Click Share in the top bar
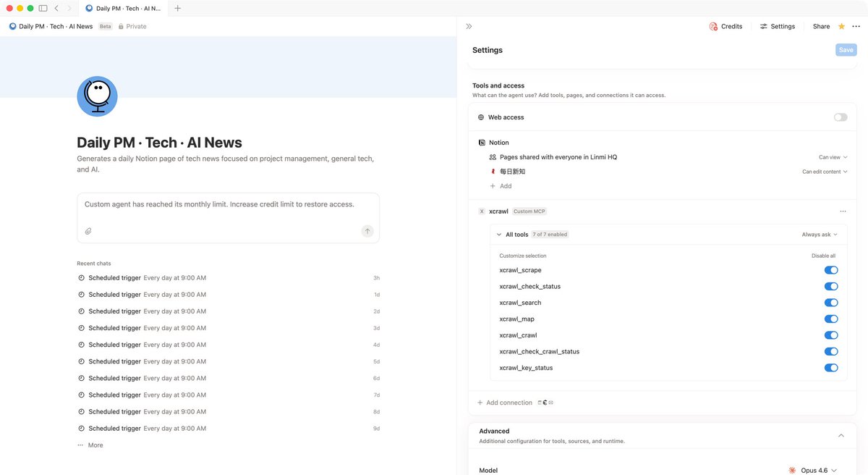 click(x=821, y=26)
